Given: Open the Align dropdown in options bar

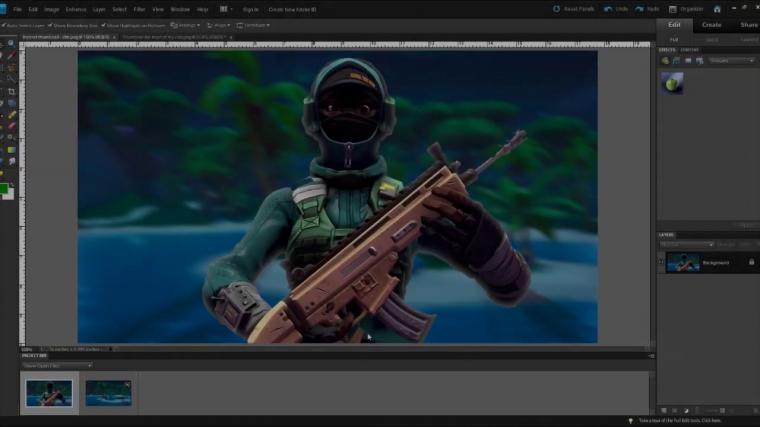Looking at the screenshot, I should (218, 25).
